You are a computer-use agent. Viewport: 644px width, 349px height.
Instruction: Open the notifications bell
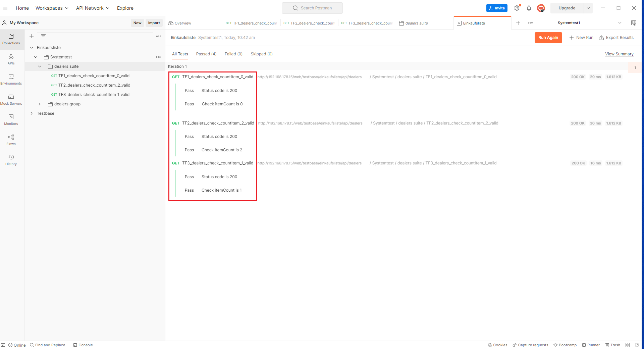click(529, 8)
